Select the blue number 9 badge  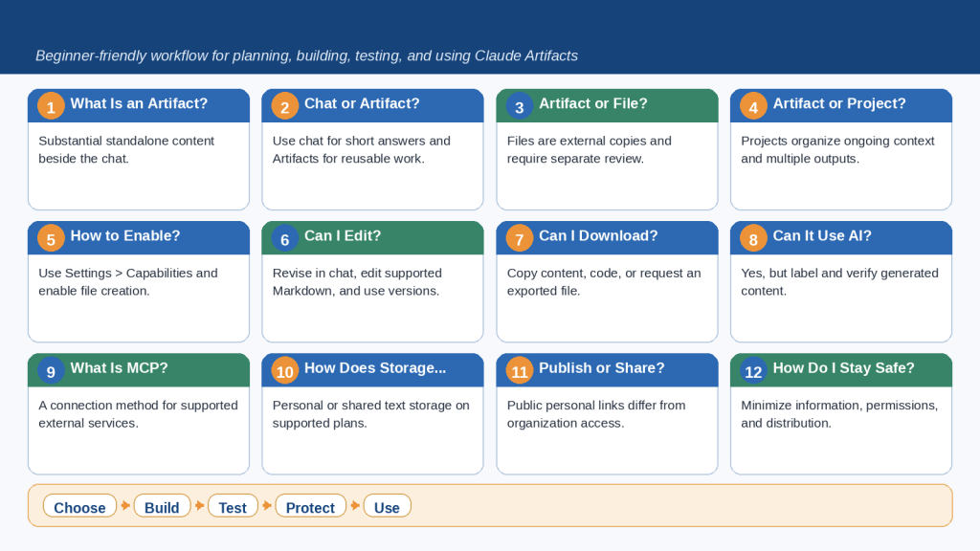click(x=51, y=372)
